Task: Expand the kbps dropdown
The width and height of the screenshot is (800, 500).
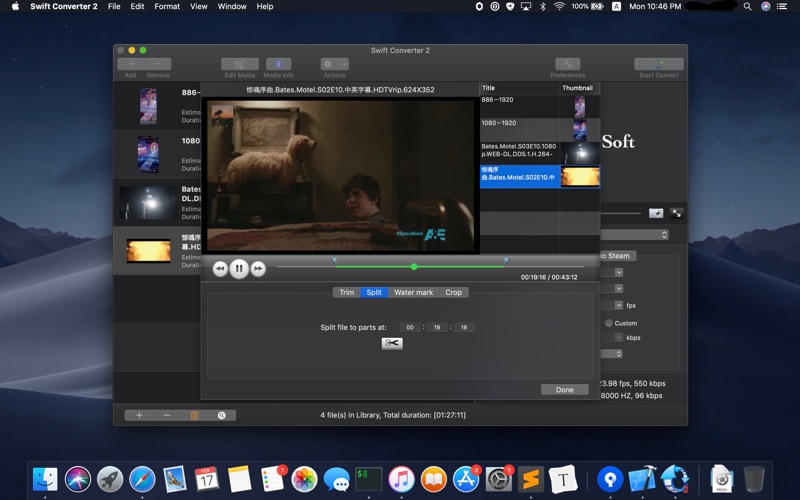Action: [x=618, y=338]
